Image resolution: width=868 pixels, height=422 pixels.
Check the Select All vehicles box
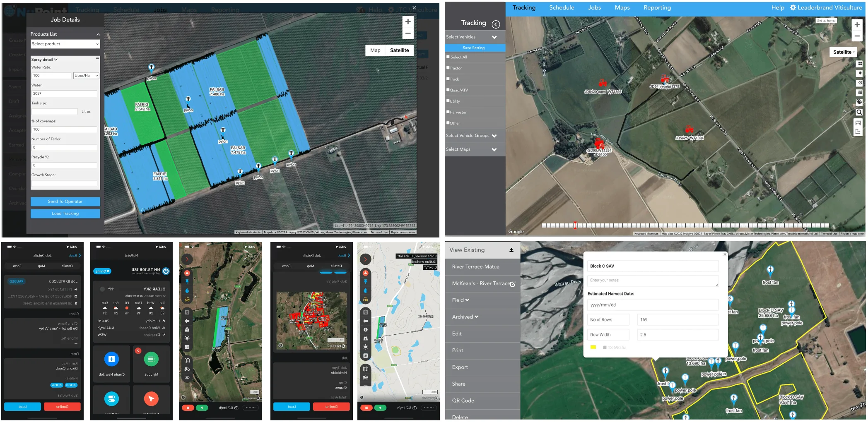pyautogui.click(x=448, y=57)
